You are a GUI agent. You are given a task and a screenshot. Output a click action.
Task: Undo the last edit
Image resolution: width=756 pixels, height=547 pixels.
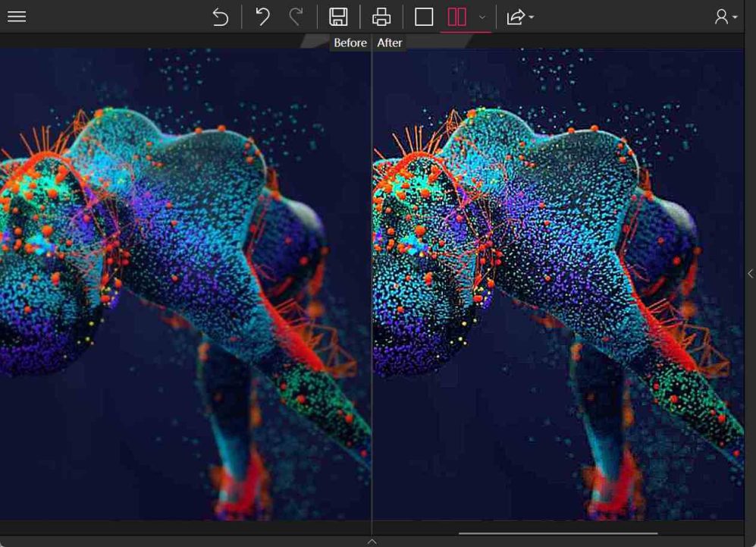pyautogui.click(x=262, y=17)
